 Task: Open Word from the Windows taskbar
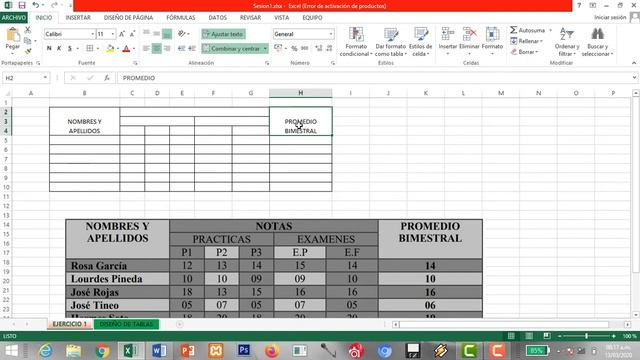click(x=159, y=351)
